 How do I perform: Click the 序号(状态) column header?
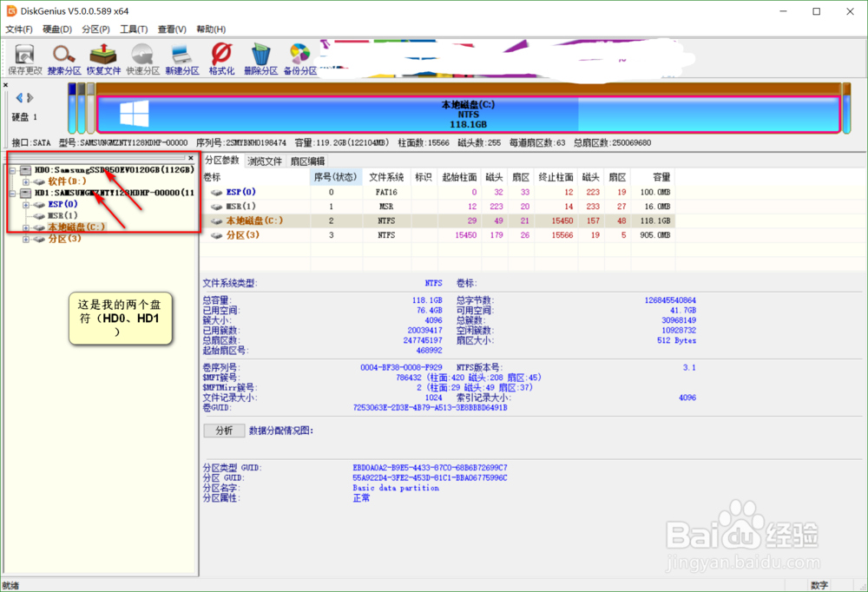(335, 177)
